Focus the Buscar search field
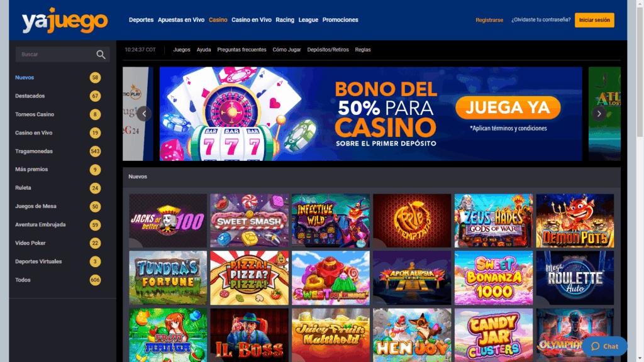 click(55, 55)
